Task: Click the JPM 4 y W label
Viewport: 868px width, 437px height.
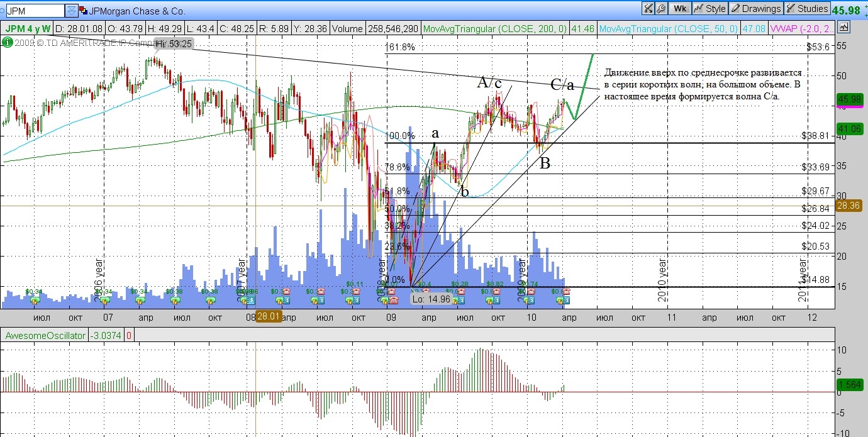Action: click(28, 28)
